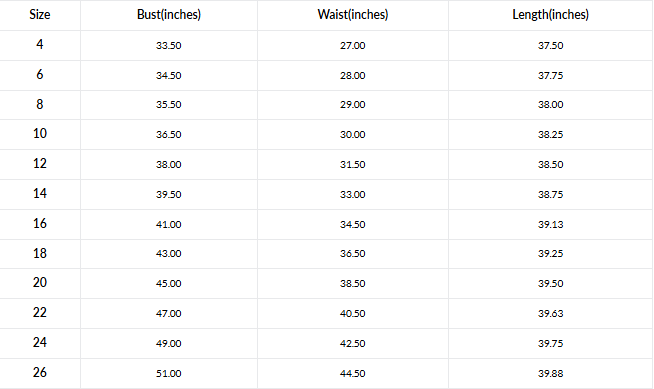
Task: Click the length value 39.88
Action: 551,374
